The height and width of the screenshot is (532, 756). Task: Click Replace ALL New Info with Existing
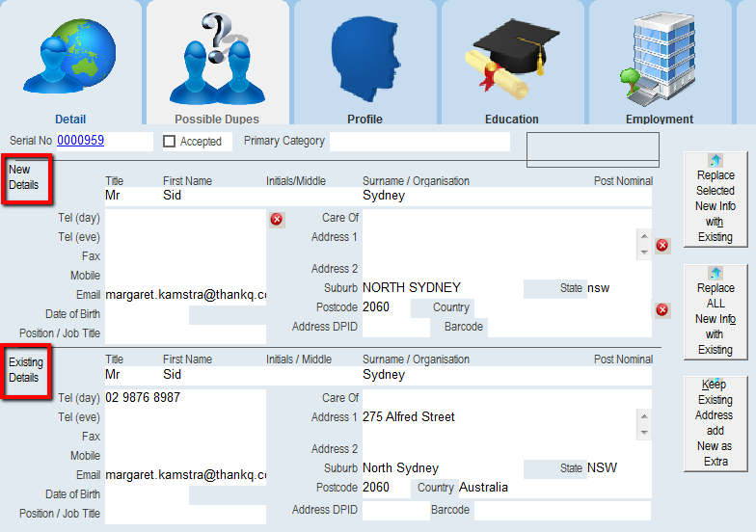click(715, 312)
